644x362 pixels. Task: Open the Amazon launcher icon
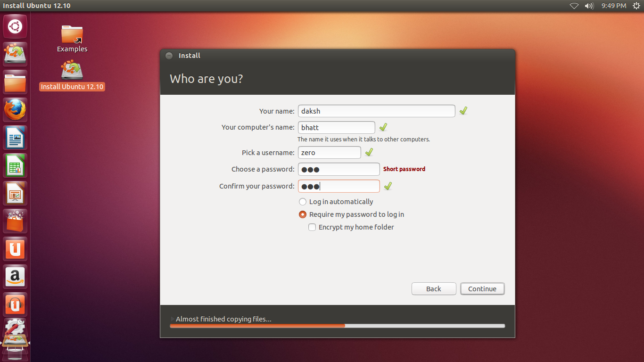15,277
